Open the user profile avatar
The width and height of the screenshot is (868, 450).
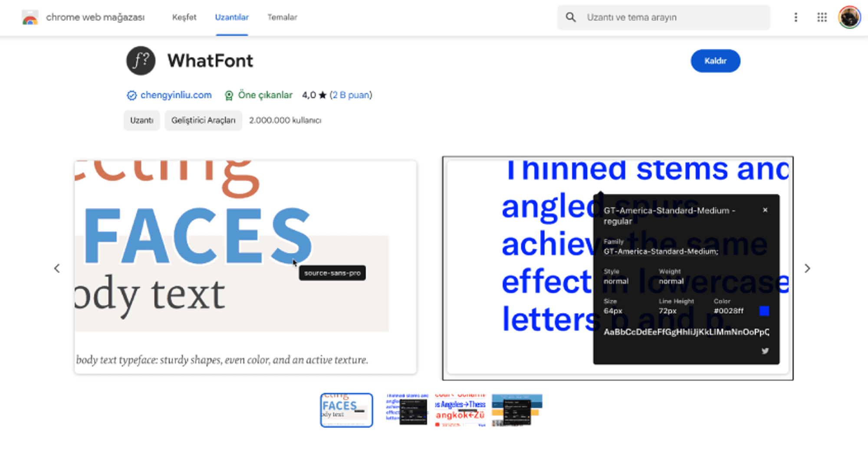pyautogui.click(x=849, y=17)
